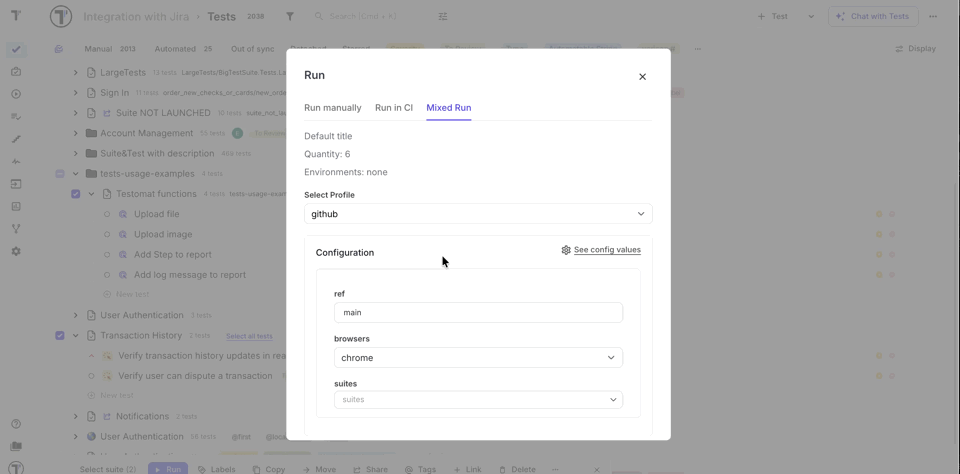This screenshot has height=474, width=960.
Task: Expand the Account Management folder
Action: (x=75, y=133)
